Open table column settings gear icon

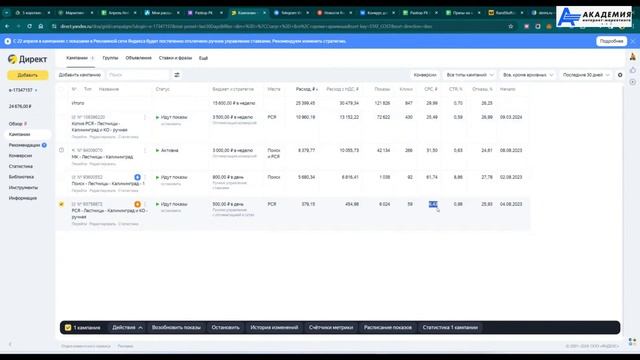(620, 75)
